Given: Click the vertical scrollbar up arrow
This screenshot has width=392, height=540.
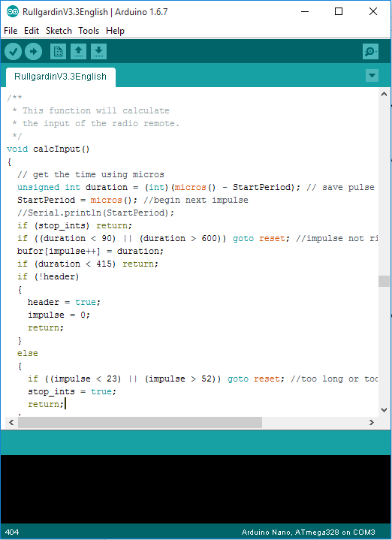Looking at the screenshot, I should coord(384,94).
